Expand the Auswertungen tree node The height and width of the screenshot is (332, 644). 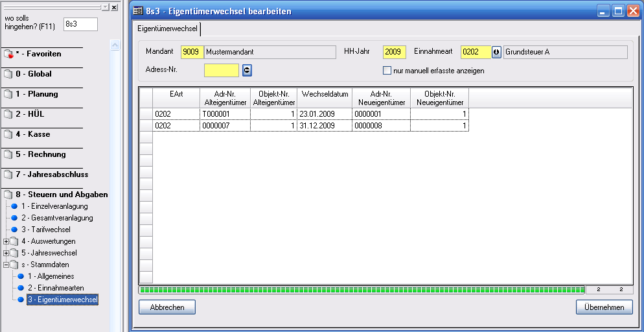click(6, 241)
